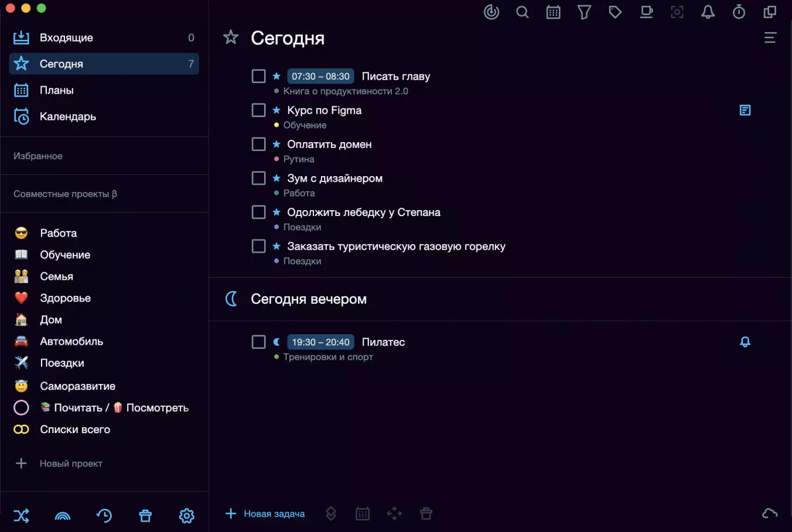
Task: Click the diamond layers icon next to Новая задача
Action: pos(331,513)
